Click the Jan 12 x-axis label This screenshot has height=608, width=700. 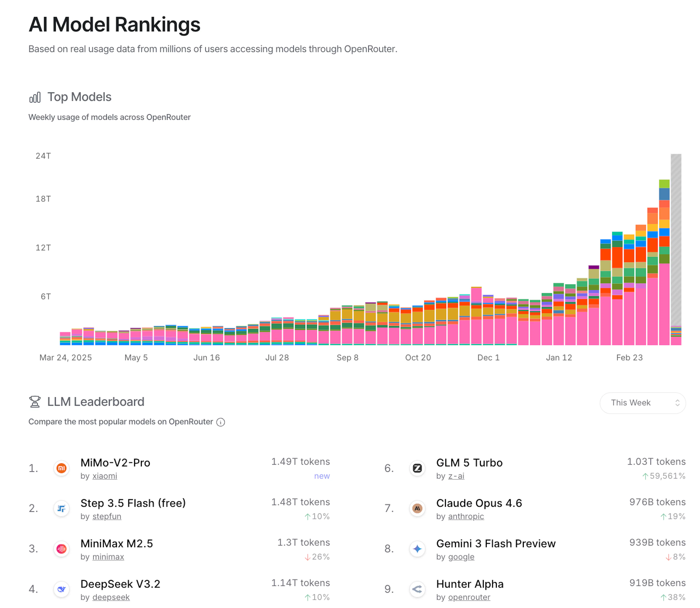point(559,358)
